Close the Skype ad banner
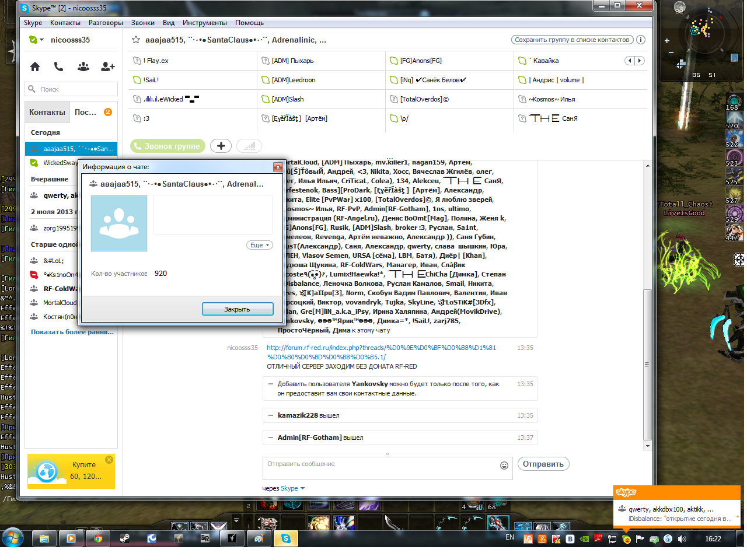747x560 pixels. [109, 460]
